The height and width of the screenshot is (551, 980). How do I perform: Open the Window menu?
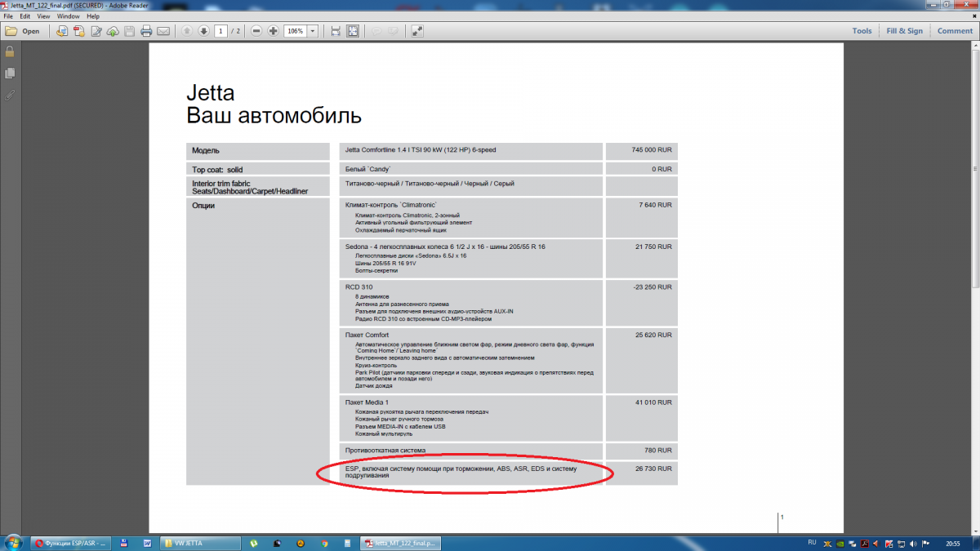69,16
